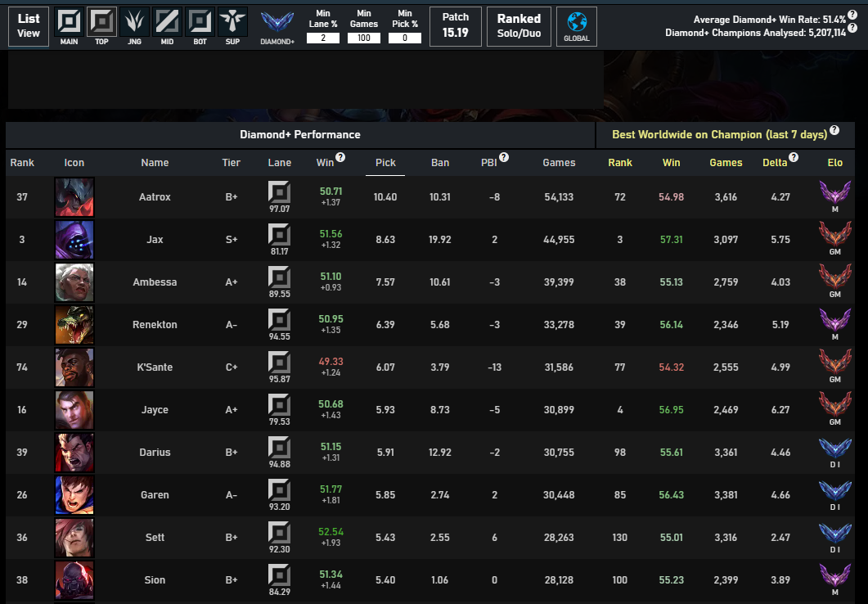Select the BOT lane role filter icon
Viewport: 868px width, 604px height.
tap(200, 21)
